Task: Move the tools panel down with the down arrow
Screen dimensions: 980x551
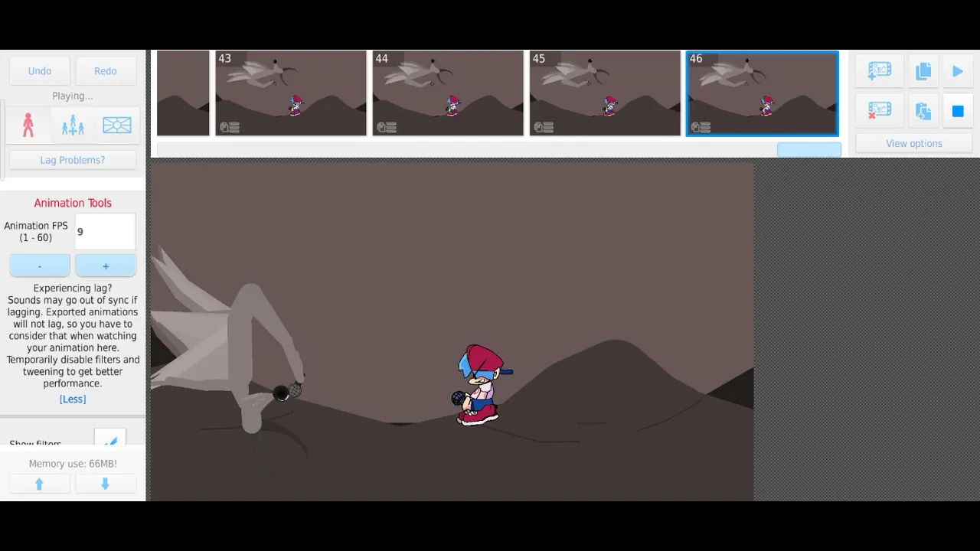Action: 106,484
